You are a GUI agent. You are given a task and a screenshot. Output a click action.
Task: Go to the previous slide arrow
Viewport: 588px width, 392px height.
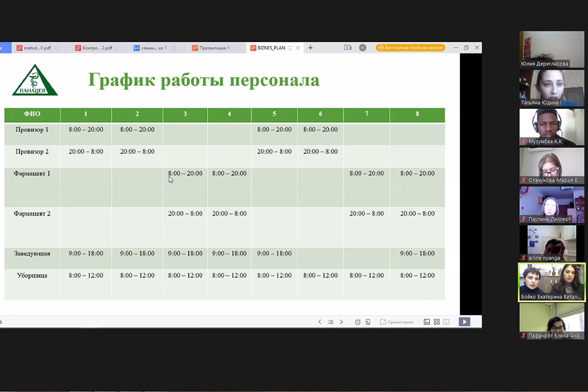320,322
